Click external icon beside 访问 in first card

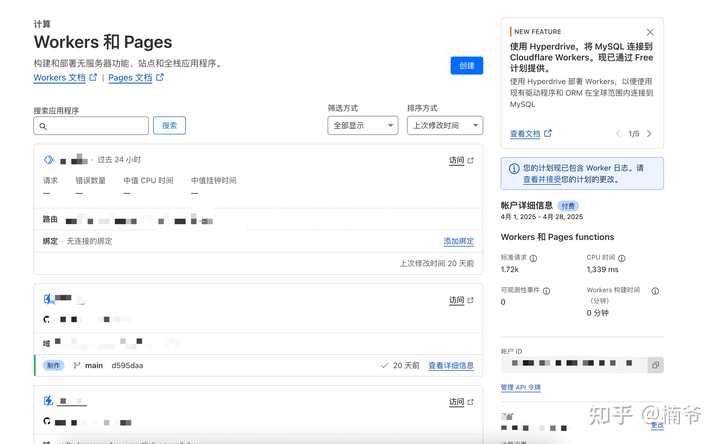[470, 160]
